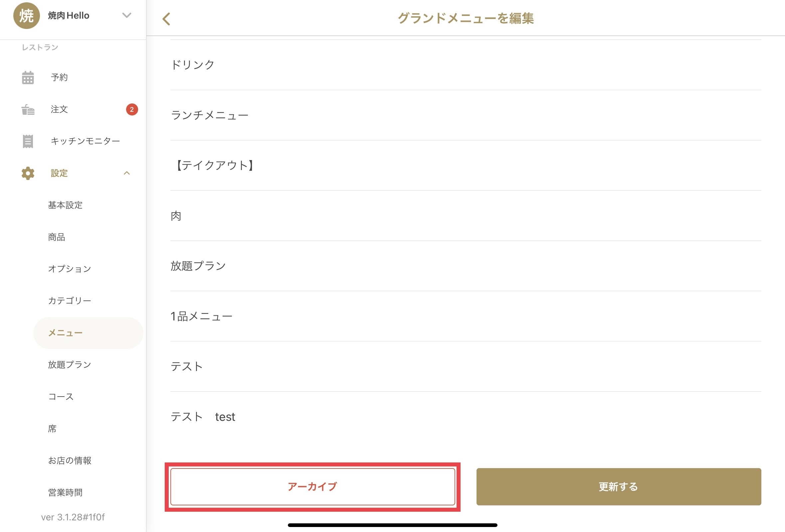Choose the 【テイクアウト】 list row
Screen dimensions: 785x532
click(x=466, y=165)
